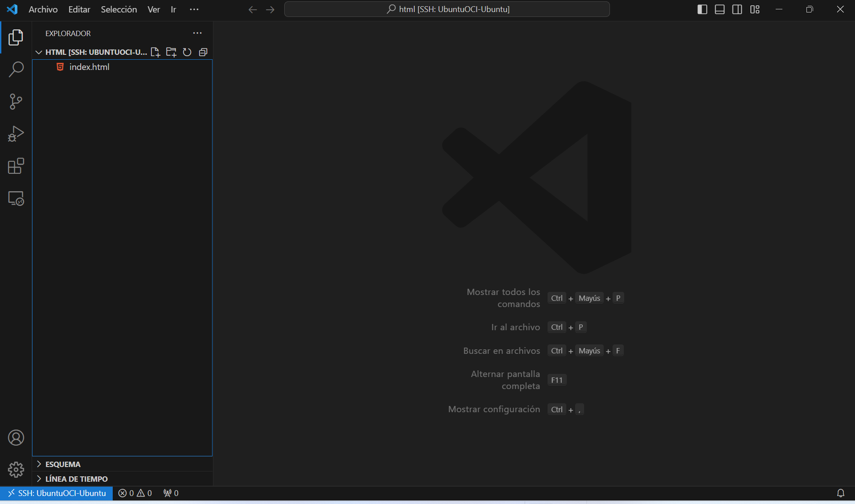Collapse all folders in Explorer
This screenshot has height=504, width=855.
(203, 52)
